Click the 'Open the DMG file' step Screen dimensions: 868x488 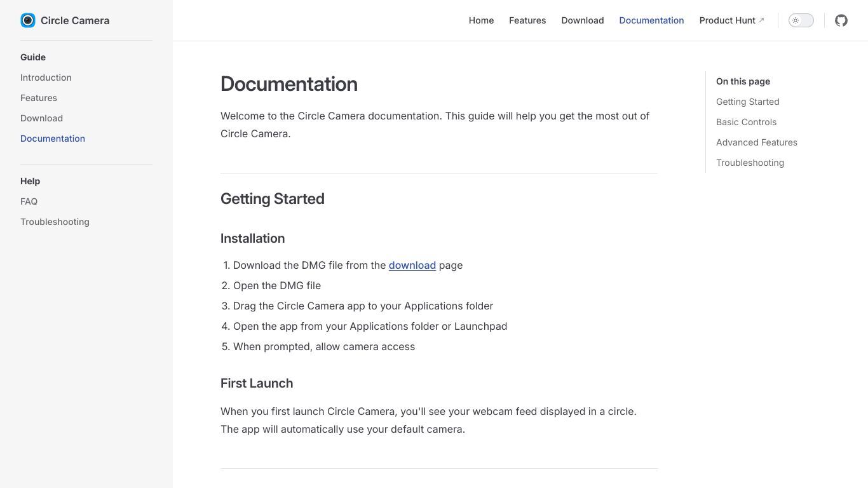pos(277,285)
